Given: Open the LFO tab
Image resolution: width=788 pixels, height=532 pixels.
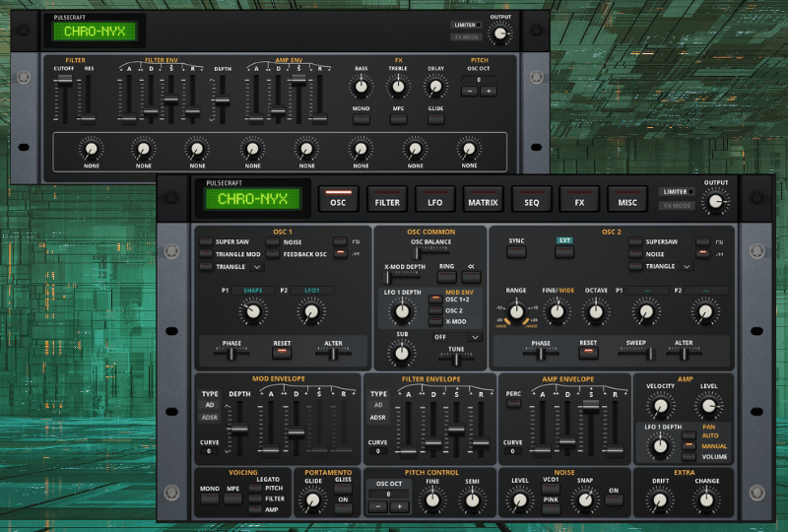Looking at the screenshot, I should [435, 199].
